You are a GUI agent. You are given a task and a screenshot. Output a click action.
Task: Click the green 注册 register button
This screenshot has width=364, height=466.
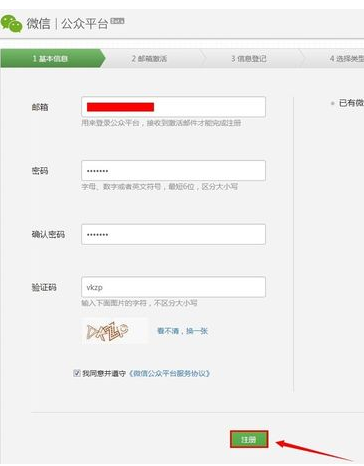[x=249, y=439]
